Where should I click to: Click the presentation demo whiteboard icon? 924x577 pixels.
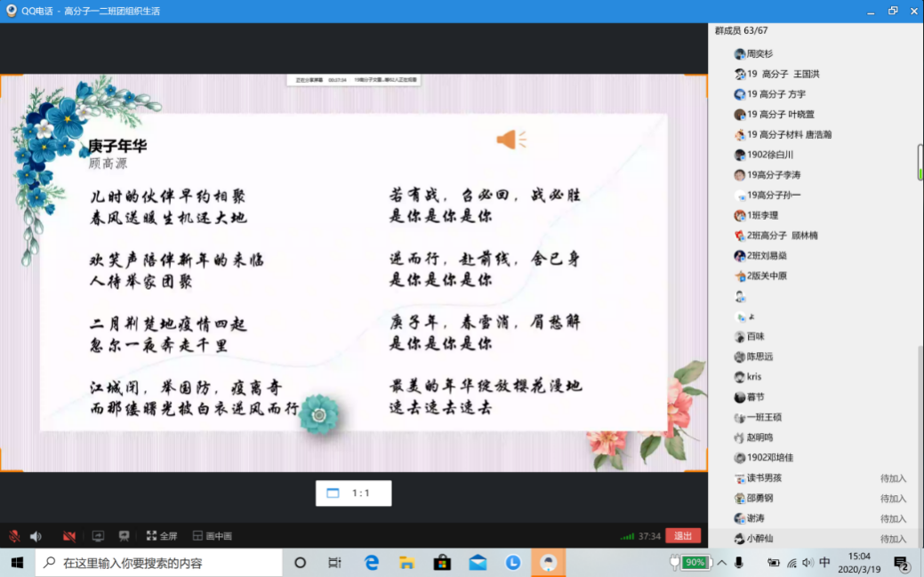tap(125, 536)
